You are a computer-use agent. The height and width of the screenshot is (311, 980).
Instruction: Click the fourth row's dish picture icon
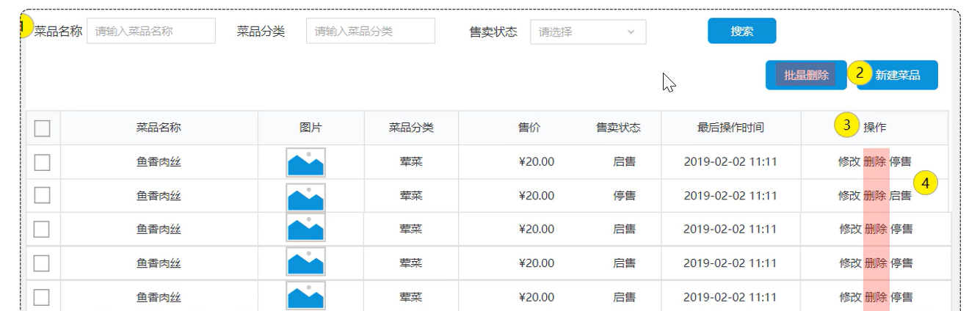point(305,263)
